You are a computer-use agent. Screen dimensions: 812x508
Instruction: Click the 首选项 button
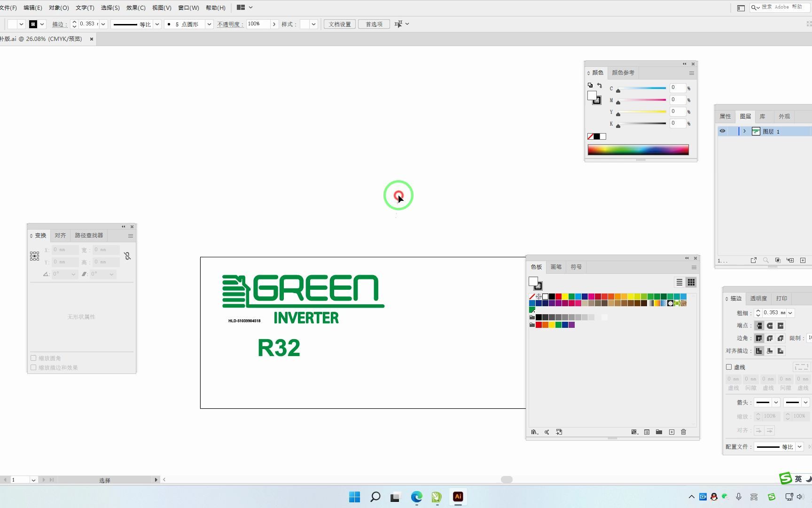point(374,24)
